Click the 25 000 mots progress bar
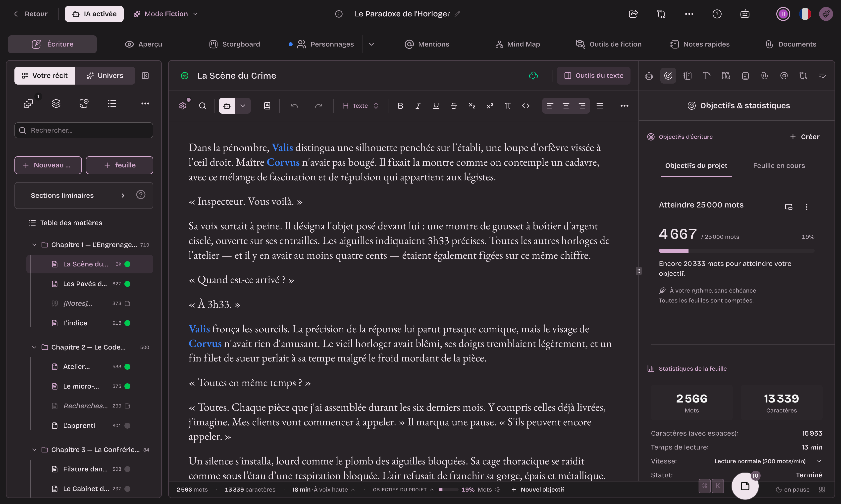This screenshot has width=841, height=504. 736,251
